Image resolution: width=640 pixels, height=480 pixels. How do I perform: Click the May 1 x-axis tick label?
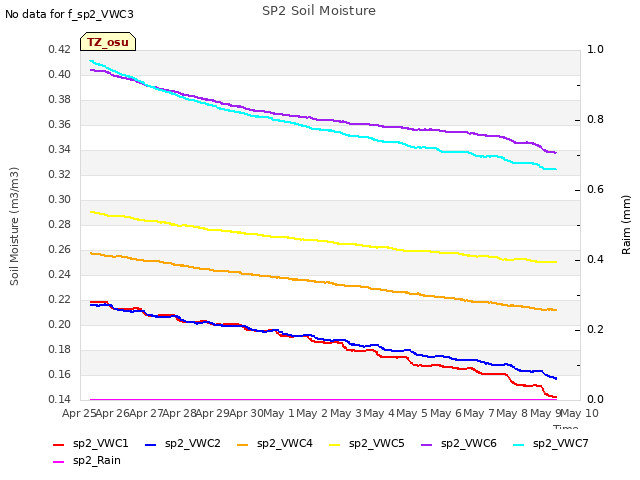click(279, 413)
